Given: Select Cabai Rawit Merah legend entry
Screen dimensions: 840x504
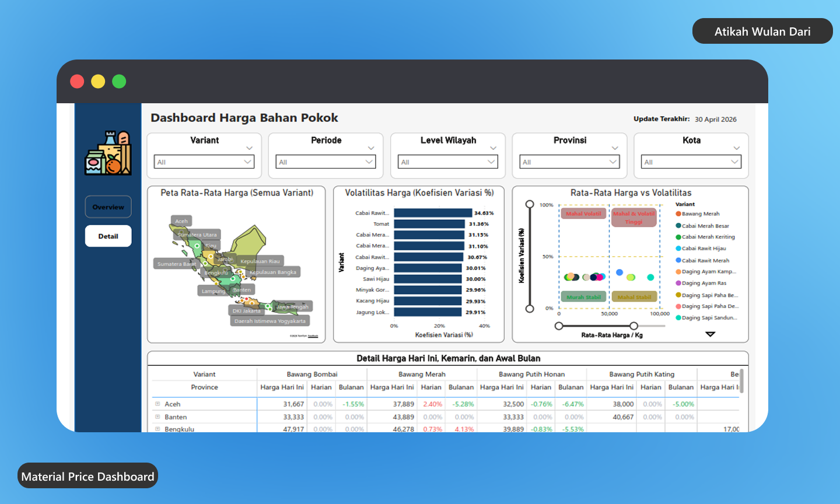Looking at the screenshot, I should [x=702, y=260].
